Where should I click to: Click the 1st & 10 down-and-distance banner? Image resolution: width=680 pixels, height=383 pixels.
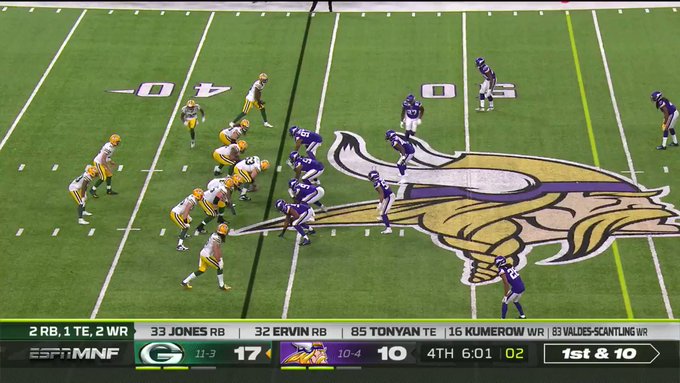[601, 354]
